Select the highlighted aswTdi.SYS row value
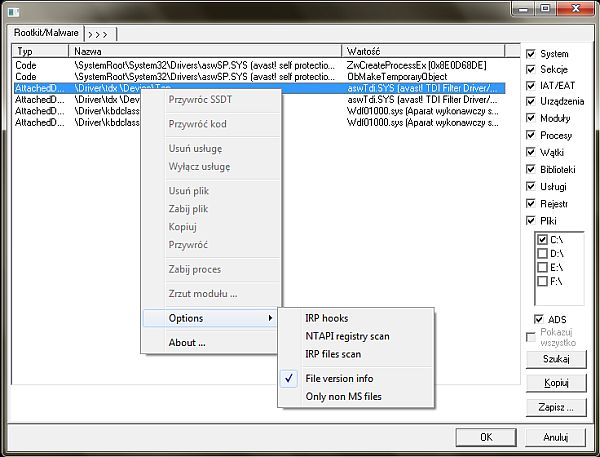Viewport: 600px width, 457px height. pyautogui.click(x=422, y=88)
